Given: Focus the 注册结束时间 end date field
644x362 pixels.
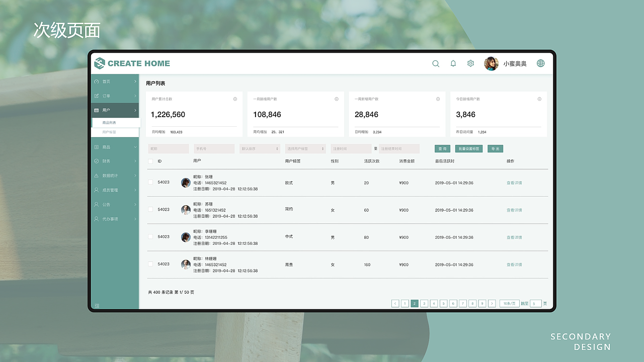Looking at the screenshot, I should click(x=399, y=149).
